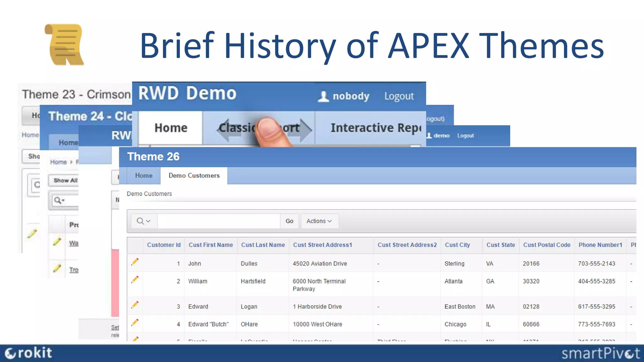Click the Cust Street Address2 column header

(407, 245)
